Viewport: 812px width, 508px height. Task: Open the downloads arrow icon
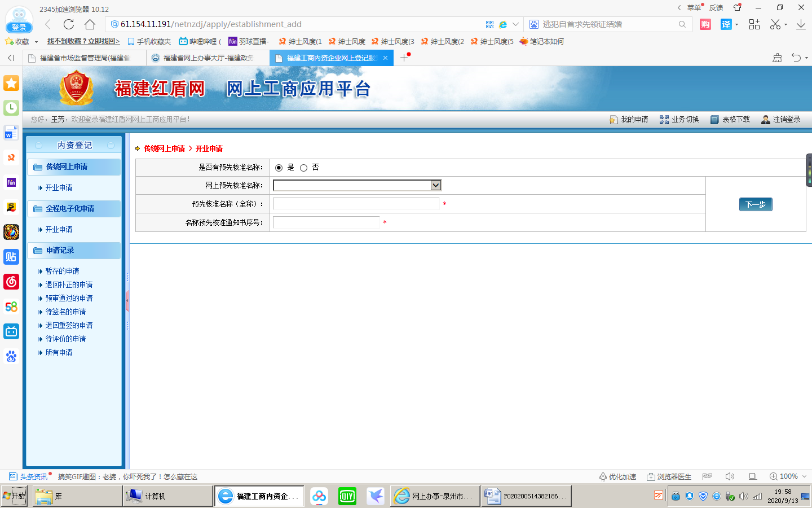point(801,24)
